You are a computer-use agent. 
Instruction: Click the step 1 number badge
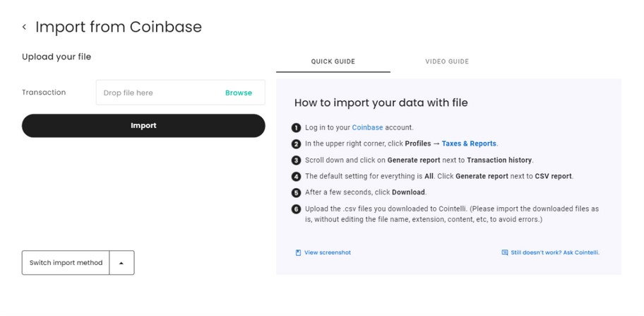tap(296, 128)
